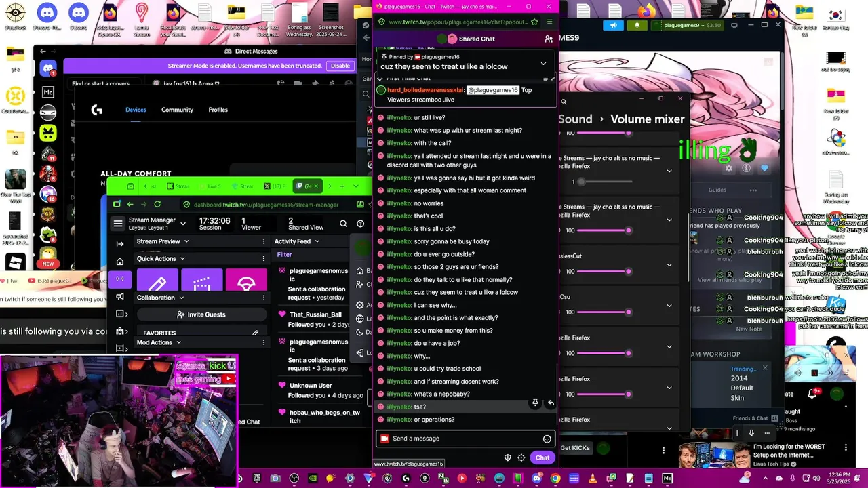This screenshot has height=488, width=868.
Task: Click Sound breadcrumb in Volume mixer
Action: [575, 119]
